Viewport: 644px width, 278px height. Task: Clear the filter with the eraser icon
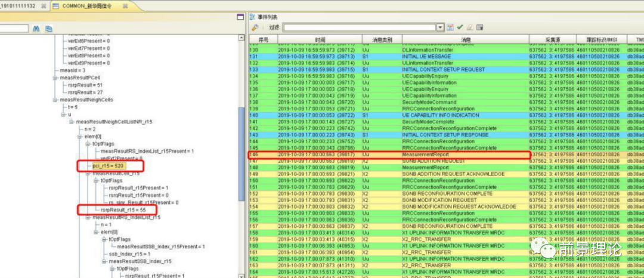[469, 27]
